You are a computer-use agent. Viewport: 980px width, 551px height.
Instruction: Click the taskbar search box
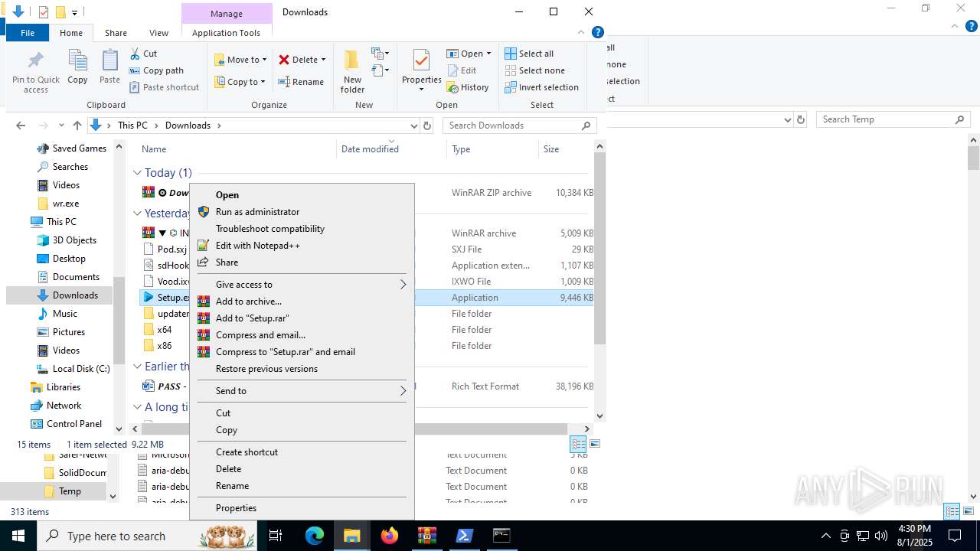pos(146,536)
